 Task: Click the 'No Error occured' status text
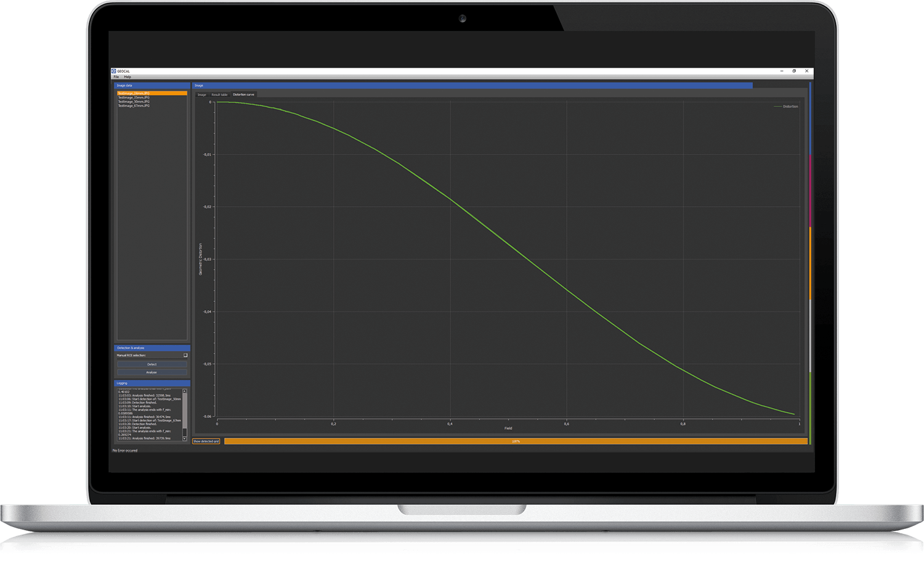(x=125, y=451)
